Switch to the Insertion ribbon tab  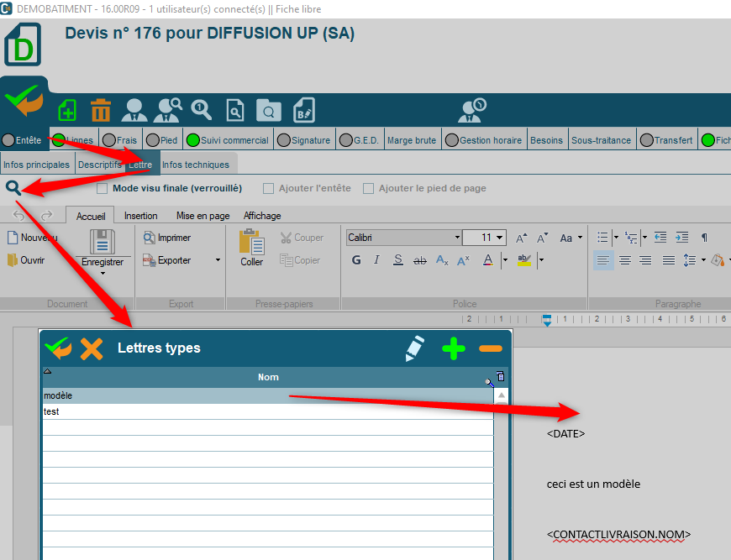(x=140, y=216)
